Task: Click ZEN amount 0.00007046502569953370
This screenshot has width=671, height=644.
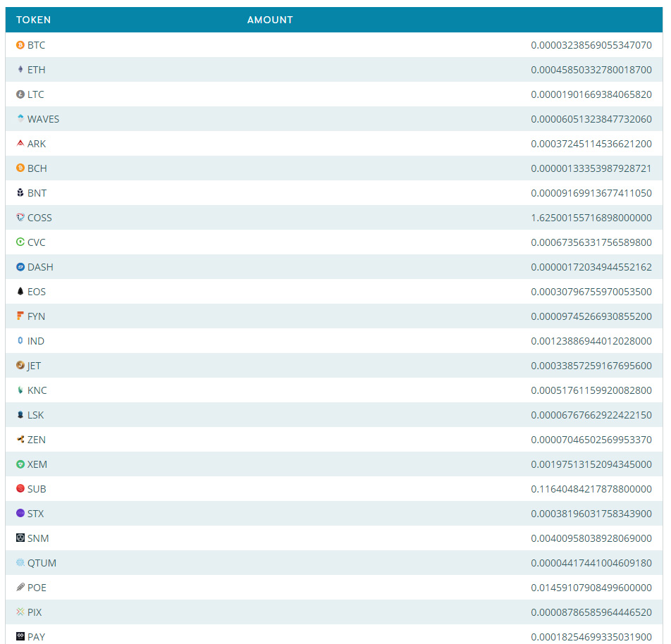Action: coord(591,440)
